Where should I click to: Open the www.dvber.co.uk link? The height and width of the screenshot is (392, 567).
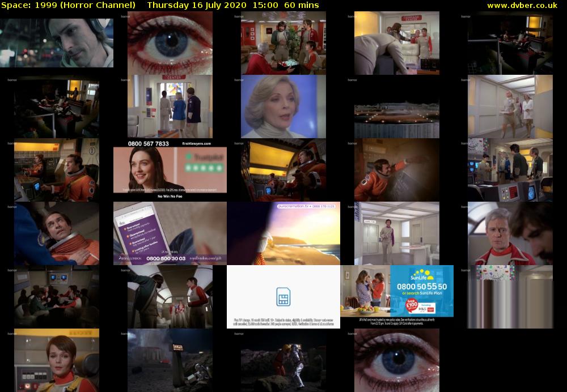point(522,5)
